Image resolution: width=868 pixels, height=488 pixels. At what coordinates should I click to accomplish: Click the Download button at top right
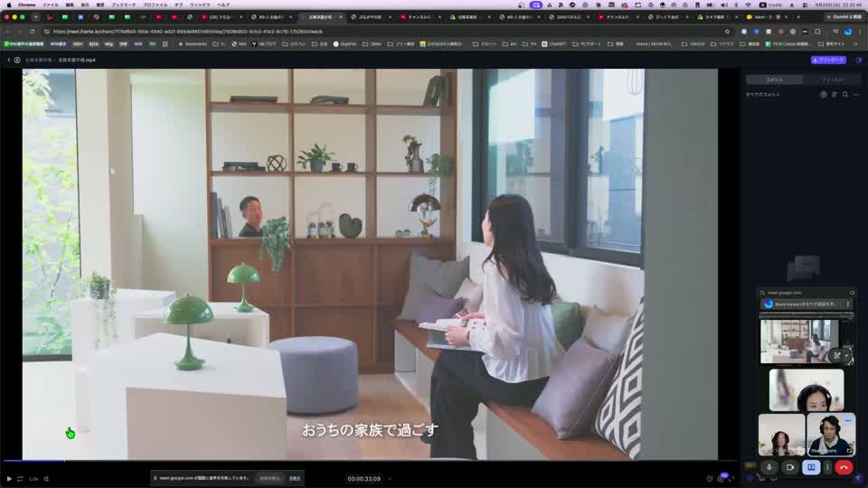(x=828, y=60)
